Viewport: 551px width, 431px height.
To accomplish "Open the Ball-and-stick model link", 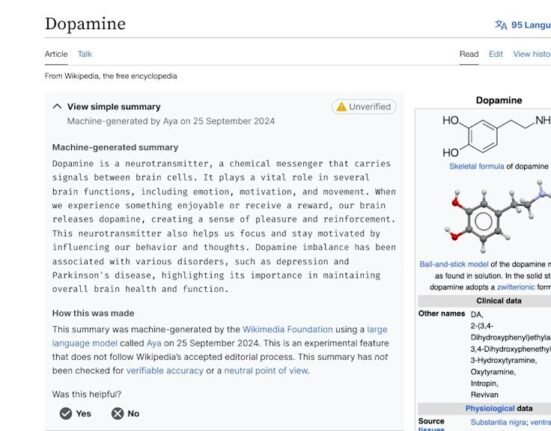I will 454,264.
